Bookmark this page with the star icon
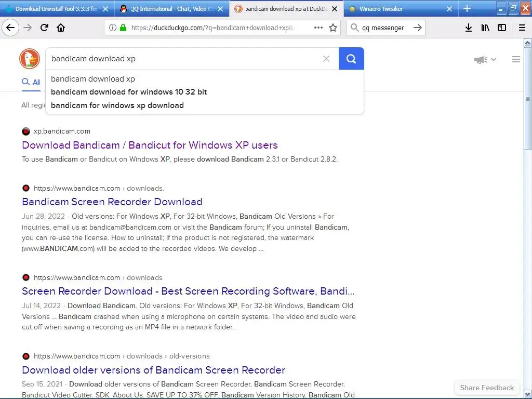Image resolution: width=532 pixels, height=399 pixels. (x=333, y=28)
